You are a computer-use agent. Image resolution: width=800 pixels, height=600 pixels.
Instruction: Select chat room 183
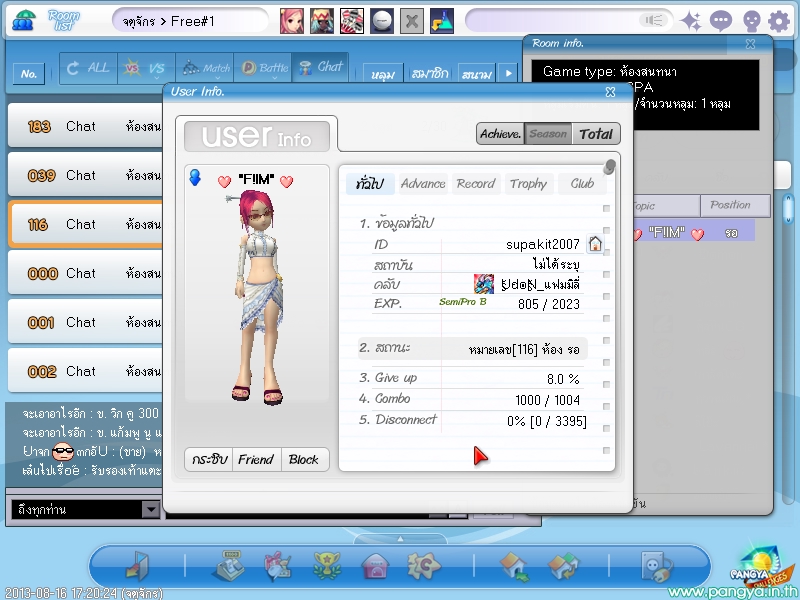pos(86,126)
